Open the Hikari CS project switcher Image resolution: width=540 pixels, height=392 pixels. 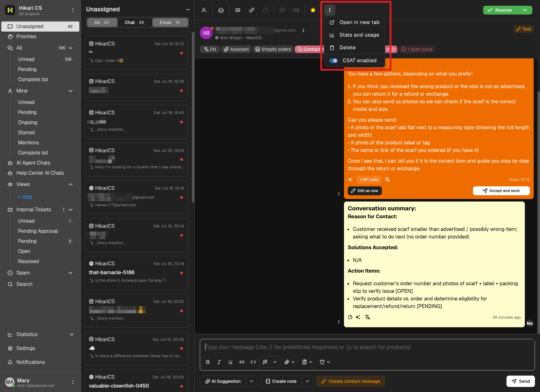[x=73, y=10]
